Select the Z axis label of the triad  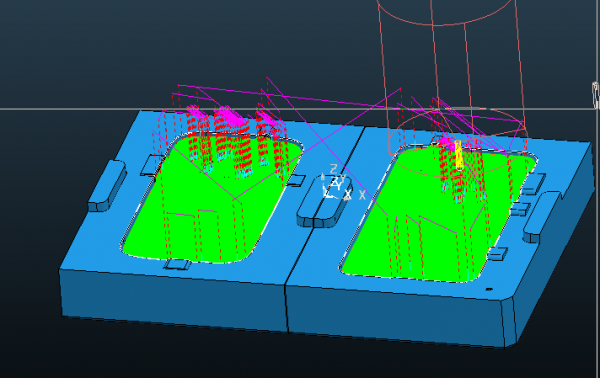(333, 169)
